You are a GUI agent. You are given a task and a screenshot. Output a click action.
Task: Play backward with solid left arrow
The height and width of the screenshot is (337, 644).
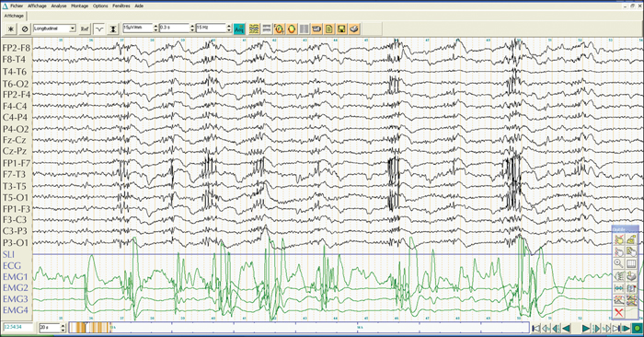(567, 328)
